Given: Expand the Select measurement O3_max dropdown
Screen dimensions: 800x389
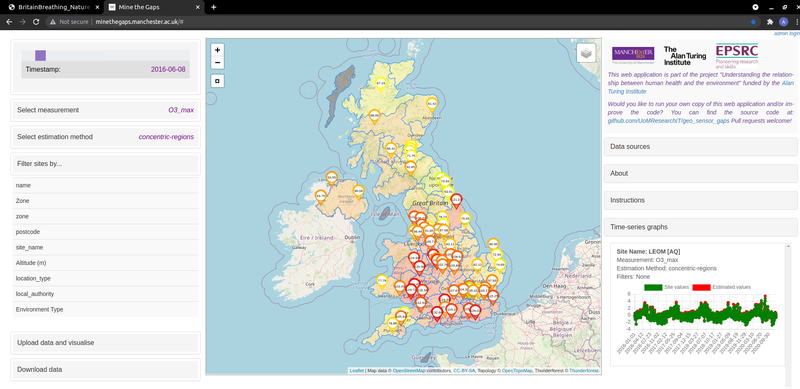Looking at the screenshot, I should click(106, 110).
